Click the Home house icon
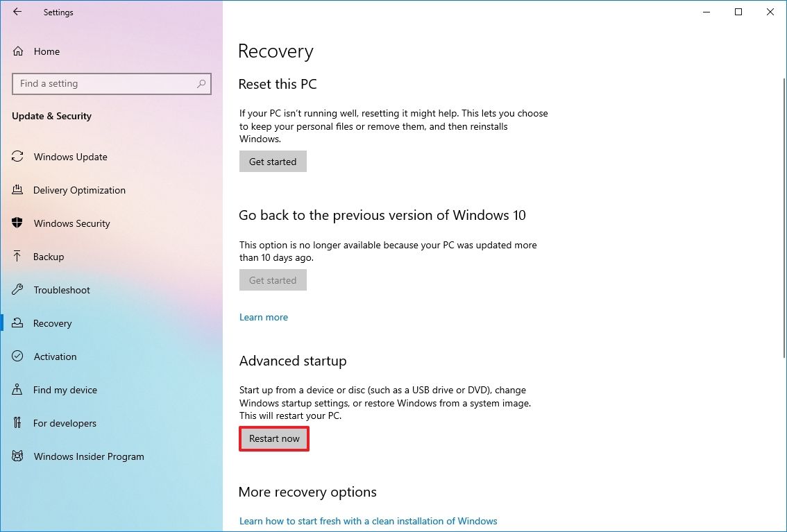 17,51
